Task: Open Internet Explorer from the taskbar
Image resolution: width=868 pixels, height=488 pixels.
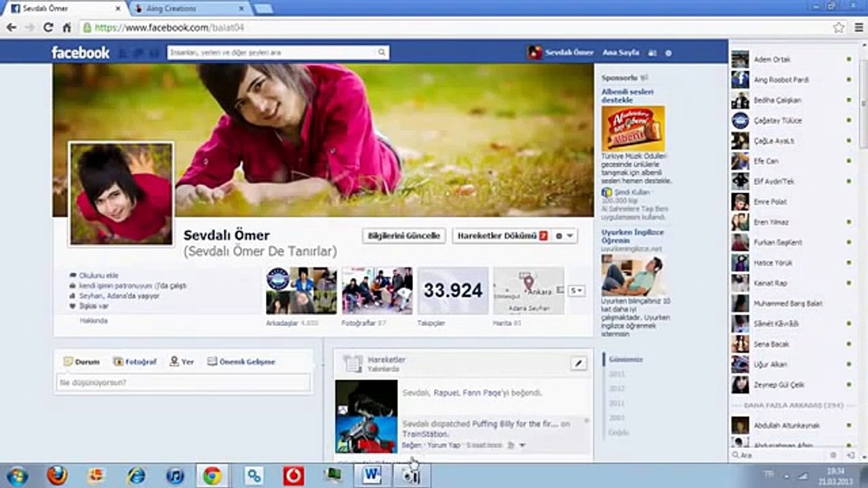Action: point(136,476)
